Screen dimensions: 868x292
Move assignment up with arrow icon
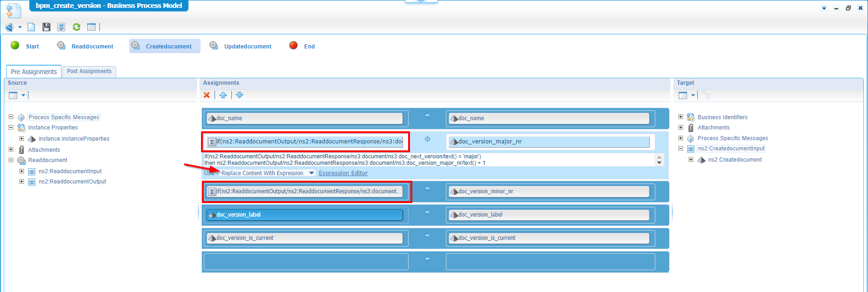click(223, 95)
